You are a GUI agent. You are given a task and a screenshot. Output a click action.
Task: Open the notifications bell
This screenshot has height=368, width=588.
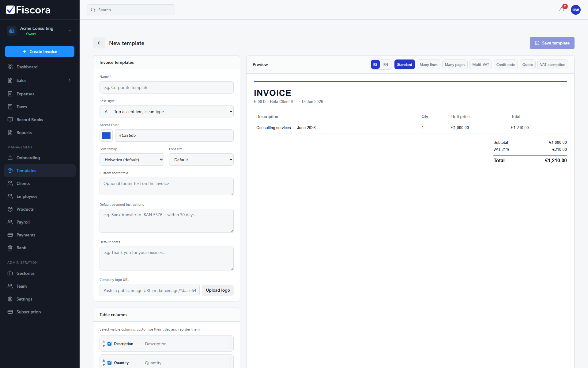562,10
